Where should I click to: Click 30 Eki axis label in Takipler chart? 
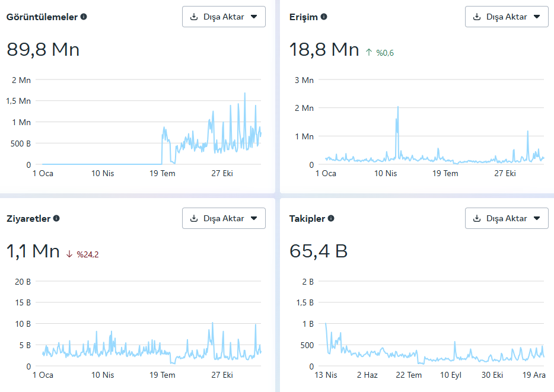click(492, 375)
